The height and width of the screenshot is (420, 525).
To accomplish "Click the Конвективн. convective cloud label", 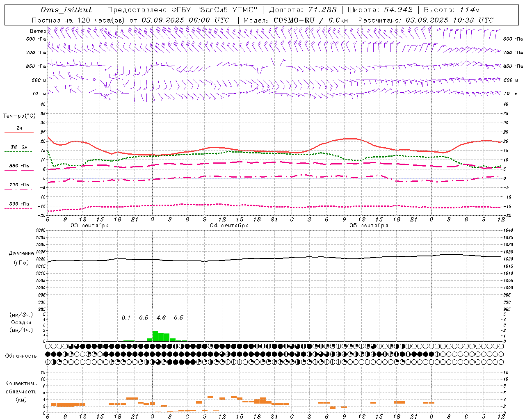I will (21, 383).
